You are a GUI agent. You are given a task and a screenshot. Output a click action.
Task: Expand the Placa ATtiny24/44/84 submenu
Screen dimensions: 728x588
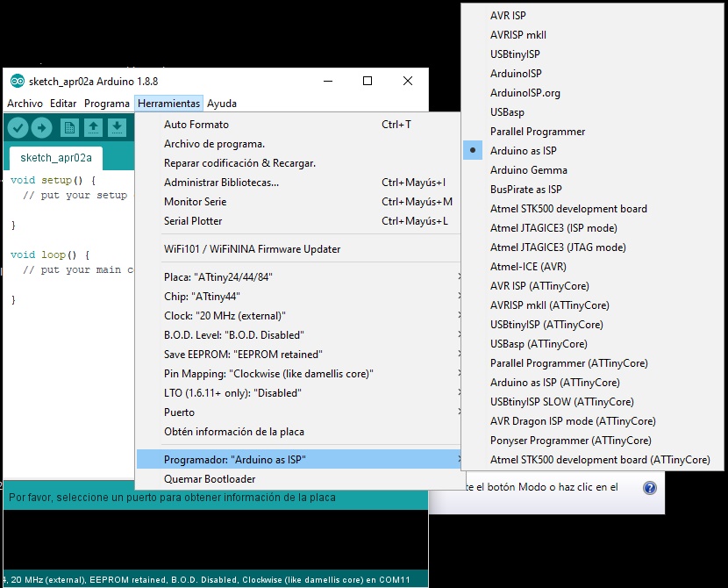pos(298,277)
